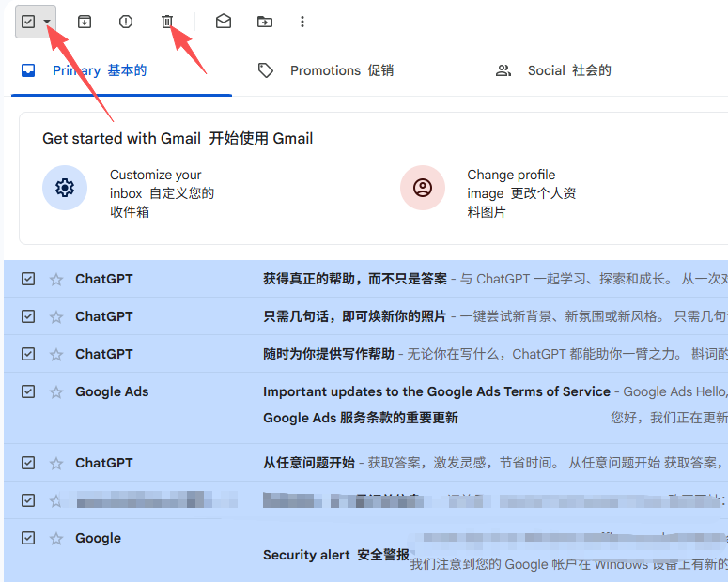Click the Get started with Gmail heading

click(178, 138)
